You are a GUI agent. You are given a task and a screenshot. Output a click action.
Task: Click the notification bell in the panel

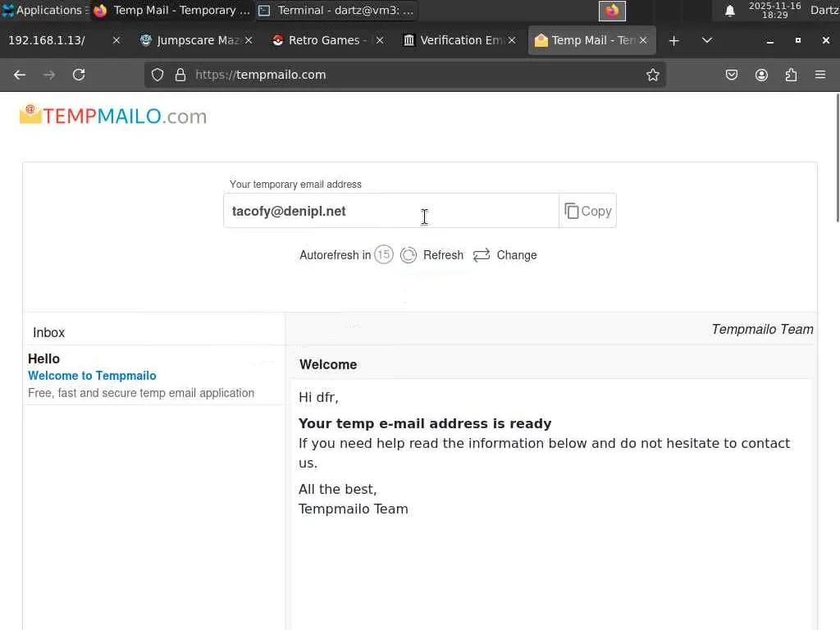pos(729,11)
